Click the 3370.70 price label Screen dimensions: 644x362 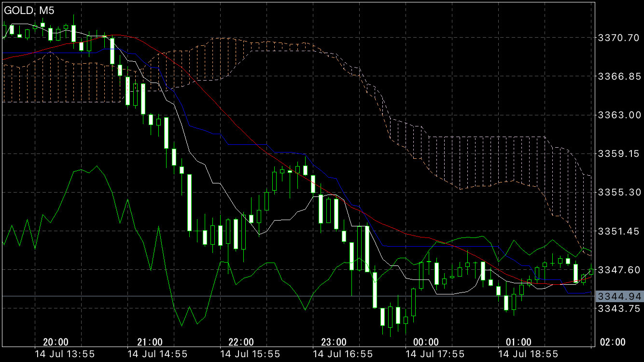coord(619,37)
